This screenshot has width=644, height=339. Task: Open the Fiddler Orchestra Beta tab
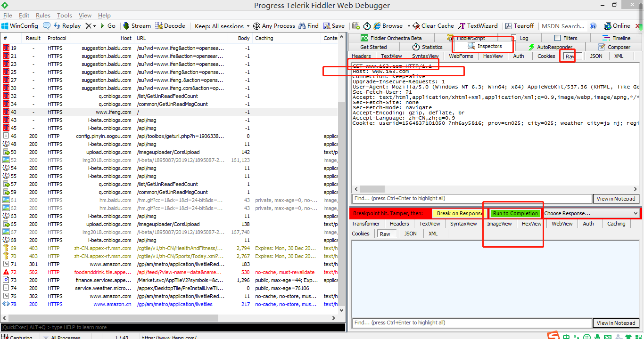391,38
